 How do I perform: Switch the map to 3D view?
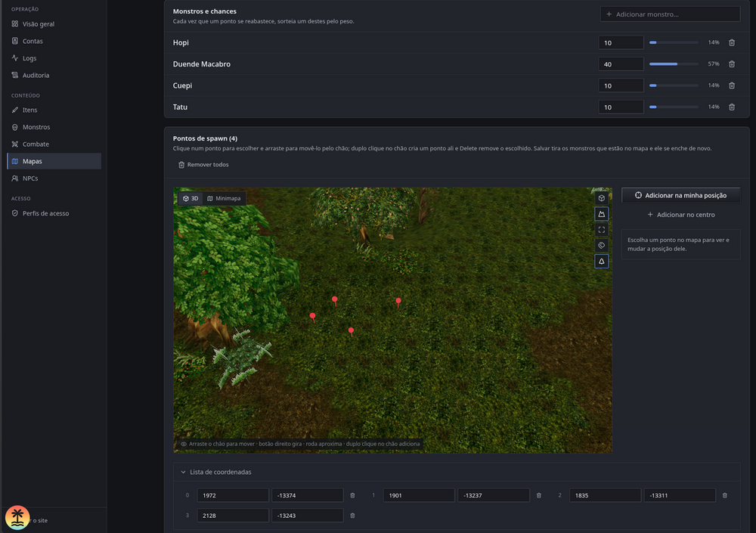191,198
